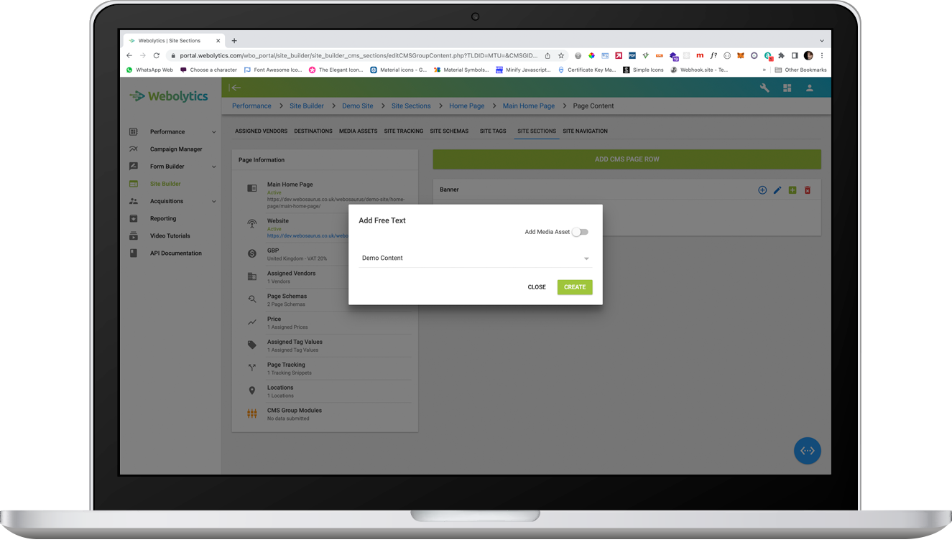Click the GBP currency info row

325,254
